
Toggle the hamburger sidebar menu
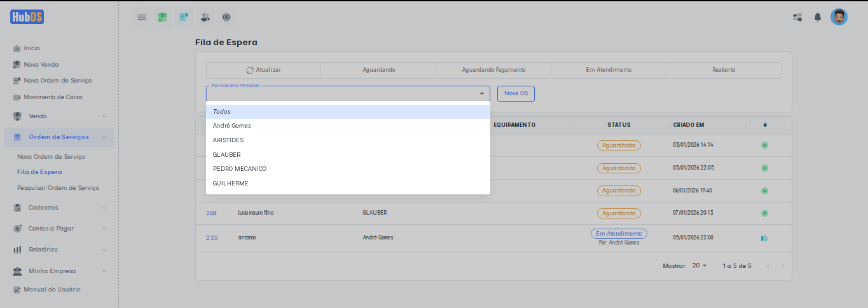point(142,17)
